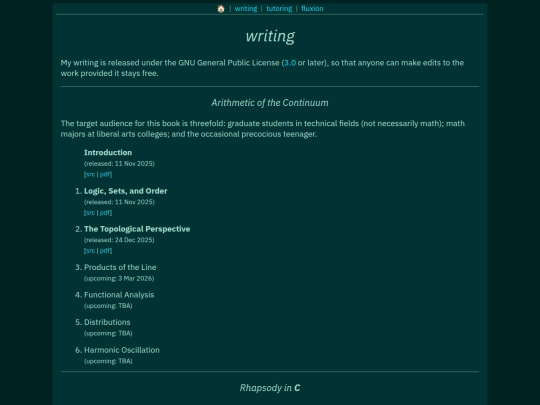The width and height of the screenshot is (540, 405).
Task: Open the tutoring nav link
Action: 279,9
